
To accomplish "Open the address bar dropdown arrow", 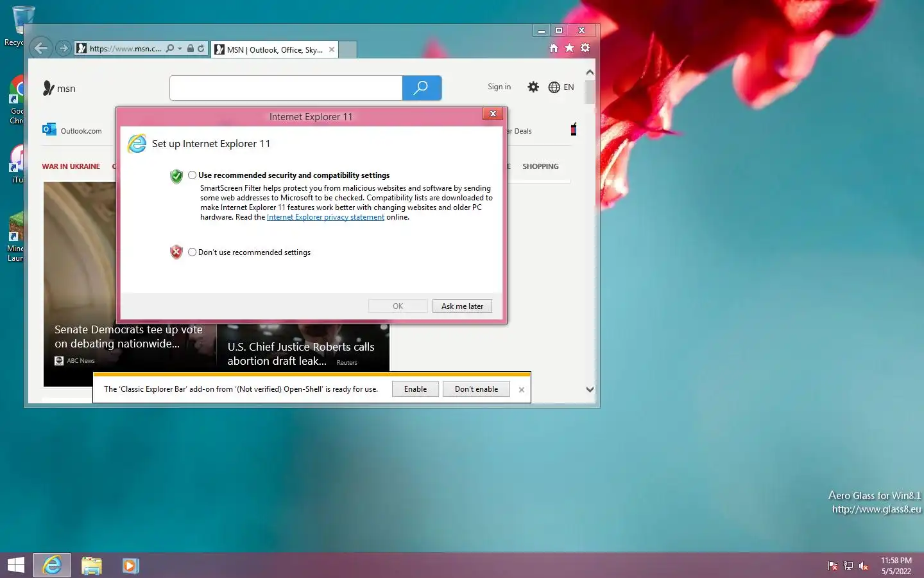I will click(180, 48).
